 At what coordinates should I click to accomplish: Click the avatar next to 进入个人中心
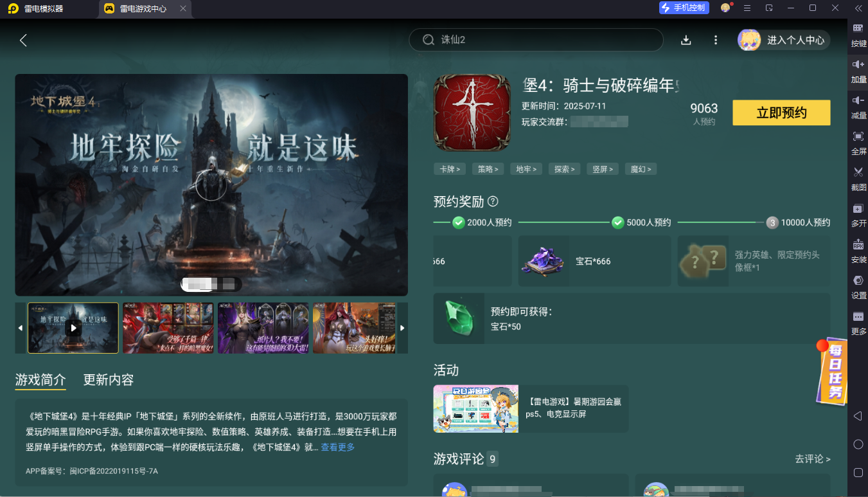click(749, 40)
